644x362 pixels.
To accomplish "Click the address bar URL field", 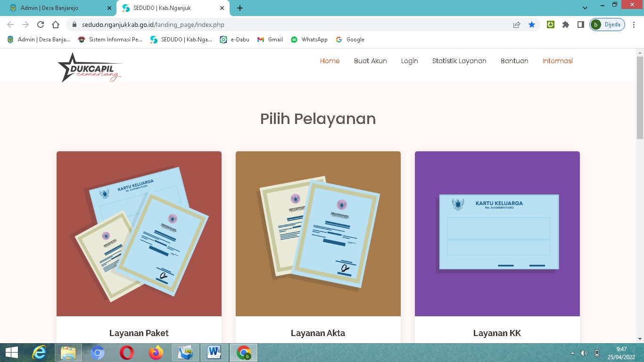I will pyautogui.click(x=283, y=25).
